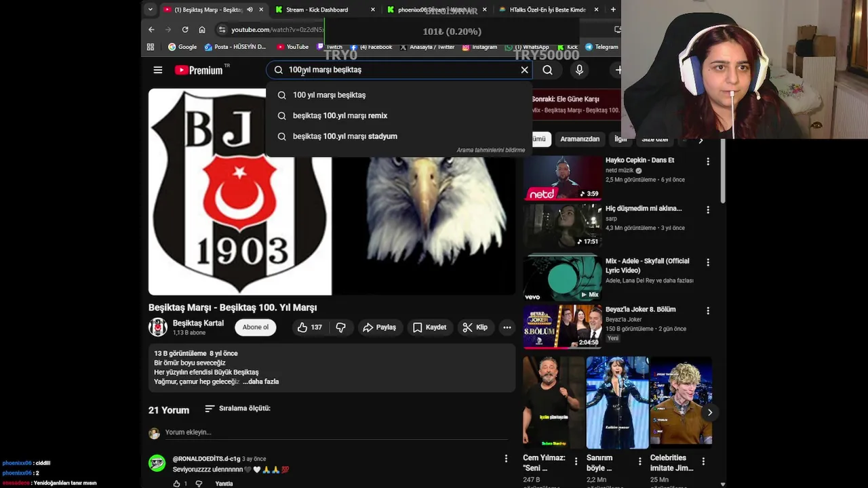Show more filter chips with right arrow

point(701,140)
